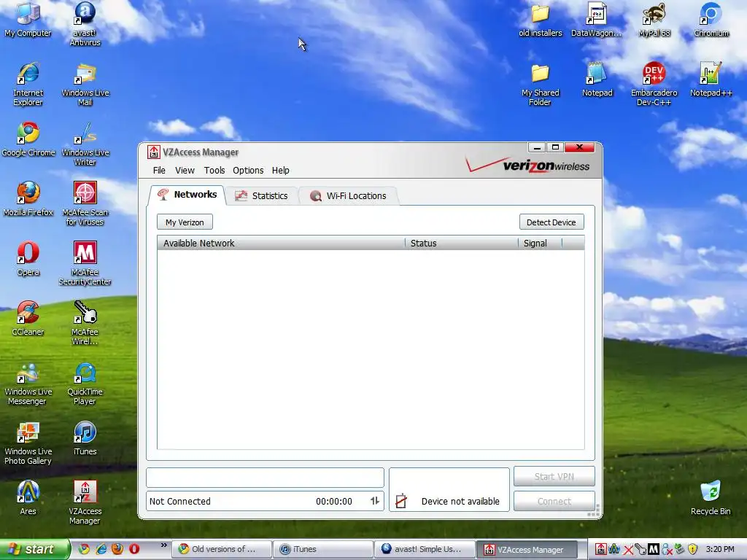Viewport: 747px width, 560px height.
Task: Select QuickTime Player desktop icon
Action: coord(85,383)
